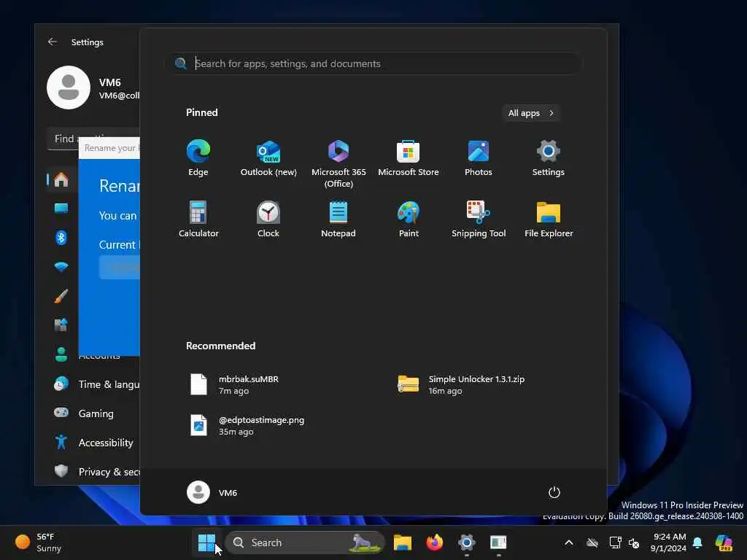Open Edge from pinned apps
Image resolution: width=747 pixels, height=560 pixels.
(x=198, y=158)
